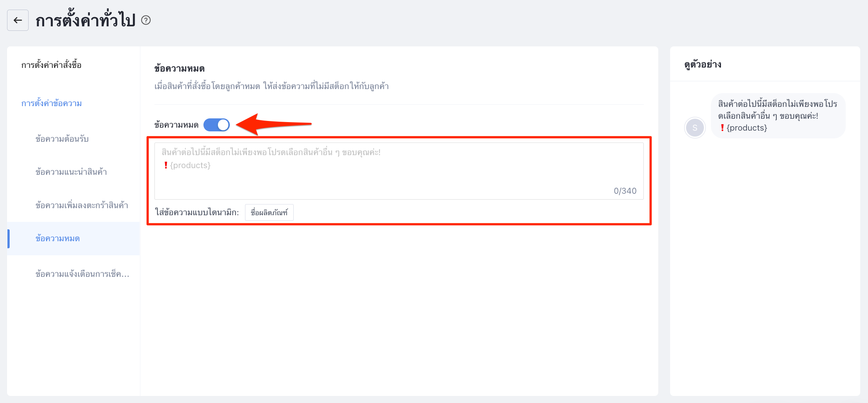The height and width of the screenshot is (403, 868).
Task: Open ข้อความแจ้งเตือนการเช็ค... menu item
Action: pos(82,274)
